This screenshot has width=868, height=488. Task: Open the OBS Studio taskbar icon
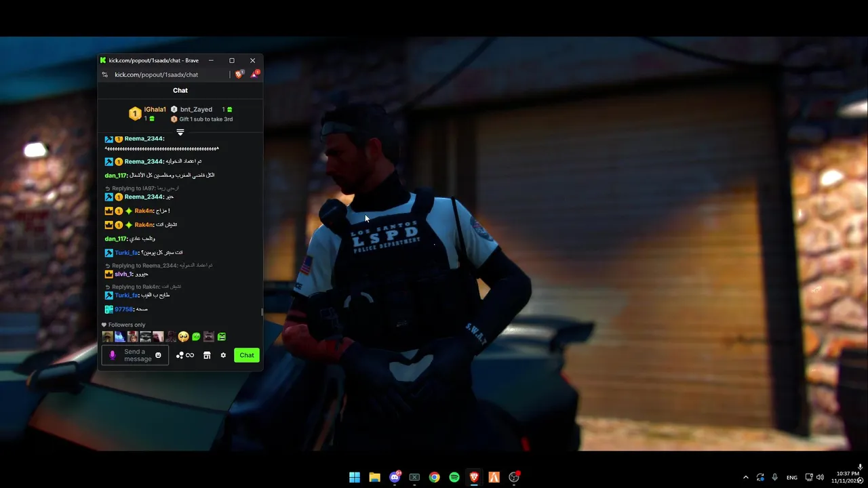coord(514,477)
